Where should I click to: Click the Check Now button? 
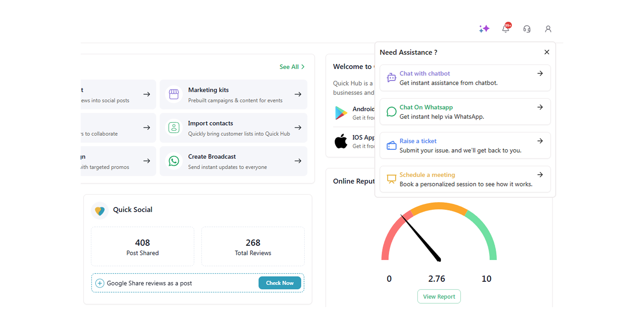[280, 283]
